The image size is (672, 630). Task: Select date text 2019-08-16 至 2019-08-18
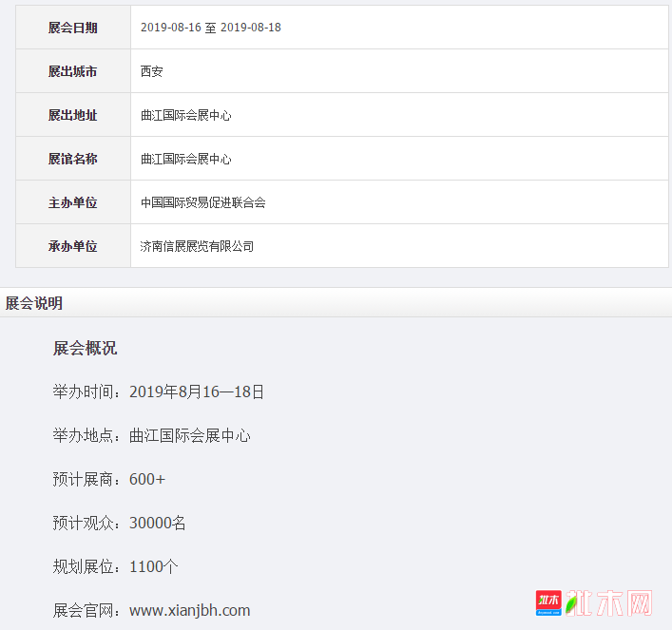(211, 28)
